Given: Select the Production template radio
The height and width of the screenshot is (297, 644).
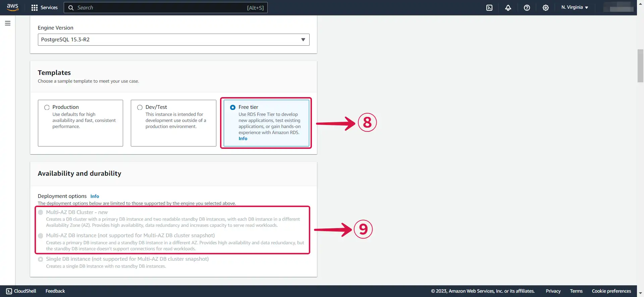Looking at the screenshot, I should point(47,108).
